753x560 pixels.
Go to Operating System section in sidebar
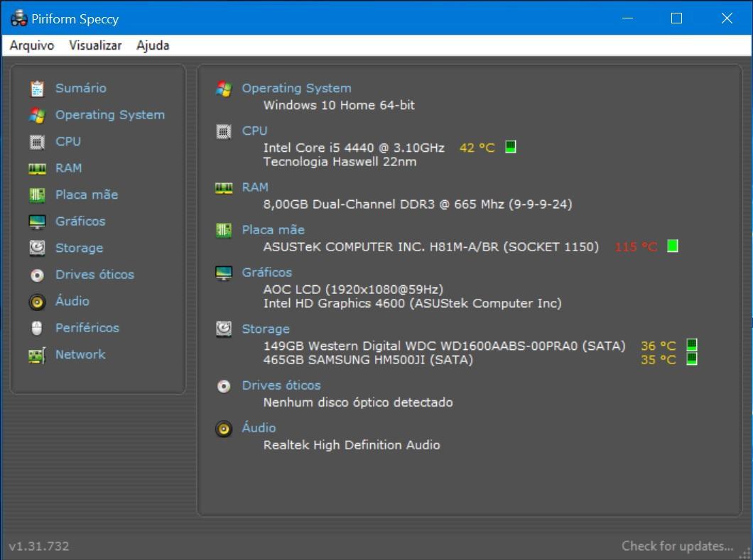click(110, 115)
